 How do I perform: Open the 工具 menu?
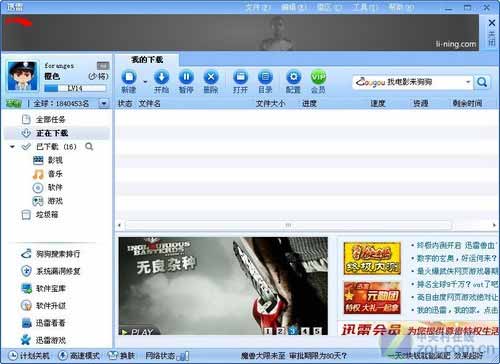click(366, 7)
